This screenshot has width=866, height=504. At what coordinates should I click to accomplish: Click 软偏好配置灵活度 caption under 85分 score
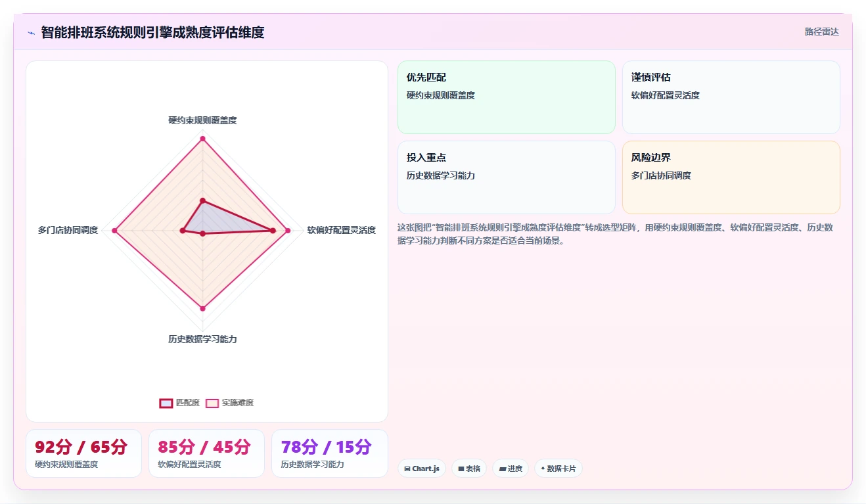189,464
